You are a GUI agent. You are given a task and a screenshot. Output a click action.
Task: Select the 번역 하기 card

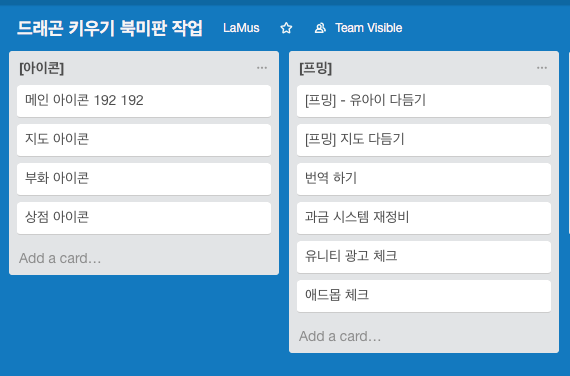pyautogui.click(x=424, y=179)
